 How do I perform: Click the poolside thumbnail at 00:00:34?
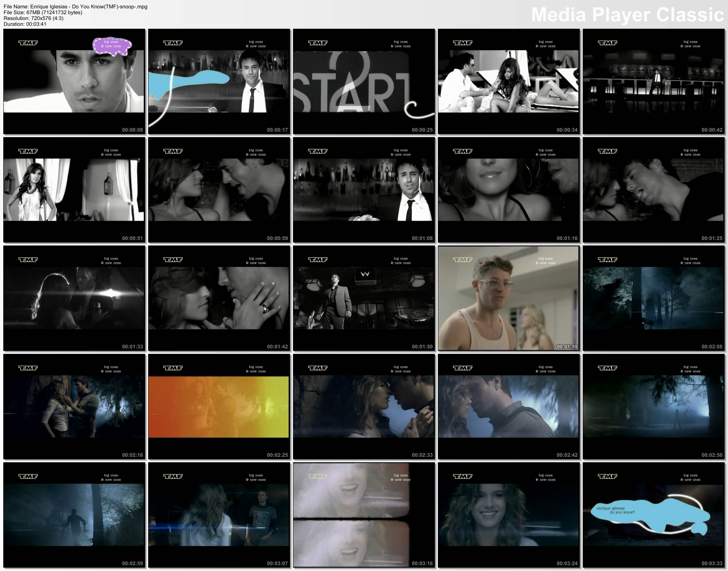pyautogui.click(x=509, y=81)
